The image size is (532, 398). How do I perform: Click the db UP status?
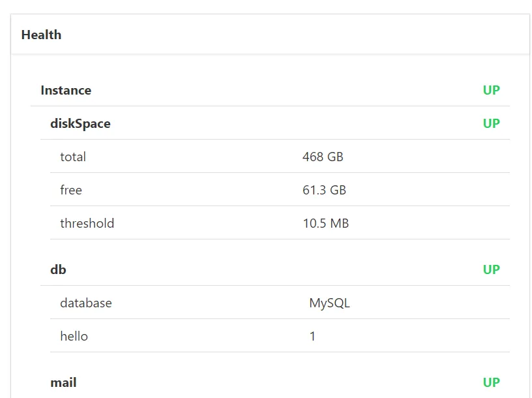pyautogui.click(x=491, y=269)
